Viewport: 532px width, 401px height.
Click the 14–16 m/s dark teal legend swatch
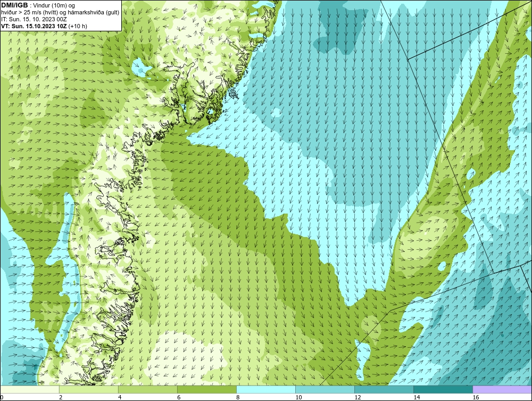tap(443, 389)
